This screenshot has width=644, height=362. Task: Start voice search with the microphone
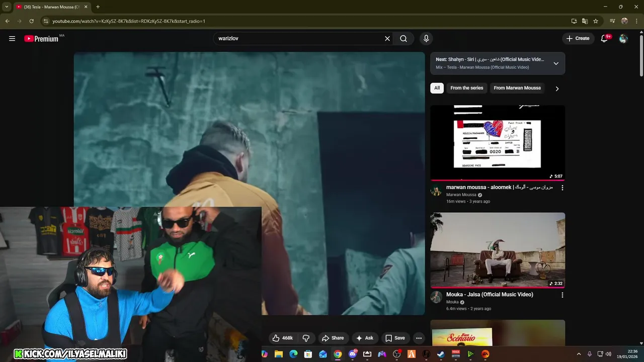pos(426,38)
